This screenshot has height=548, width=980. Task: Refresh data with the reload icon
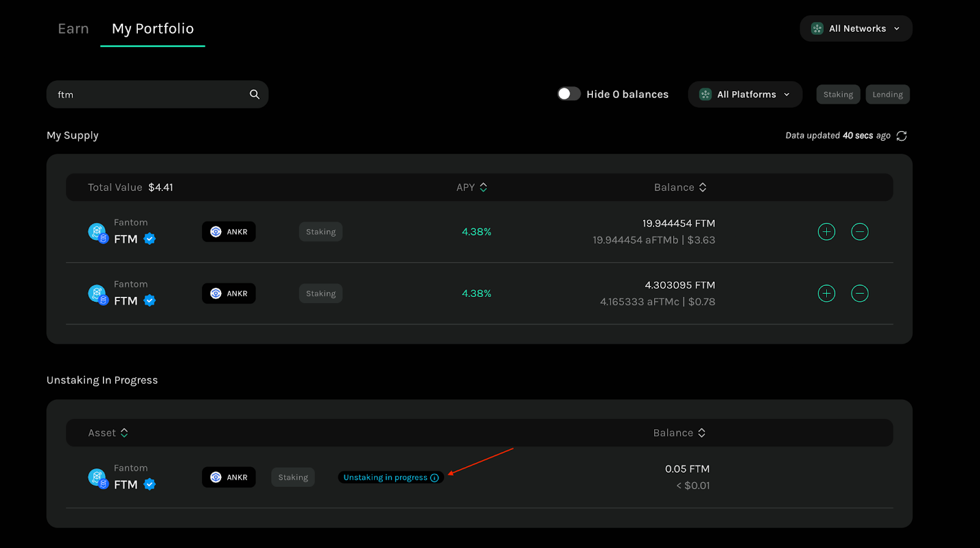coord(902,136)
